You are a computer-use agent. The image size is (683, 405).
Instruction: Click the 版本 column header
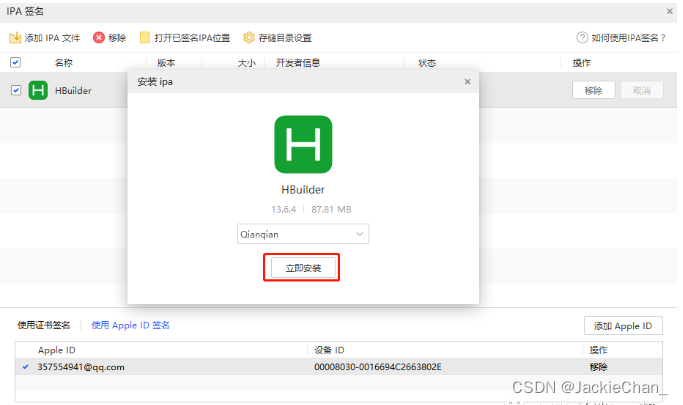166,63
